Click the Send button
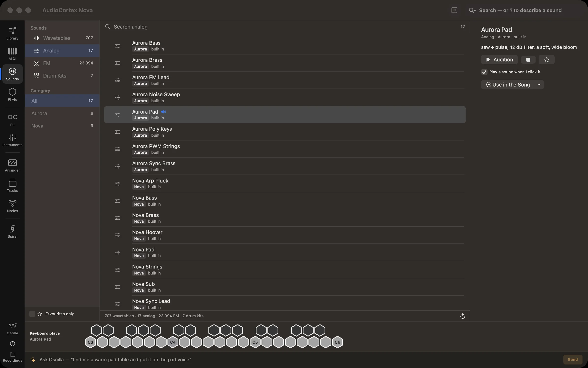588x368 pixels. 573,359
